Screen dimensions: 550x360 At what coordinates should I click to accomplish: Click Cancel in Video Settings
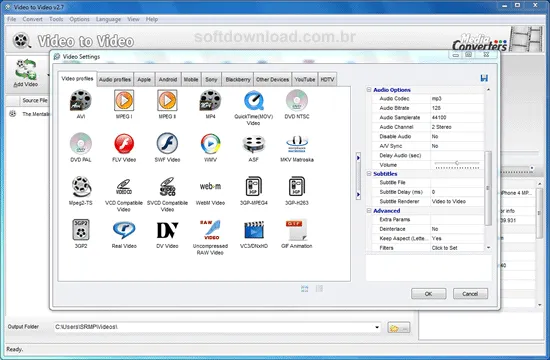470,294
